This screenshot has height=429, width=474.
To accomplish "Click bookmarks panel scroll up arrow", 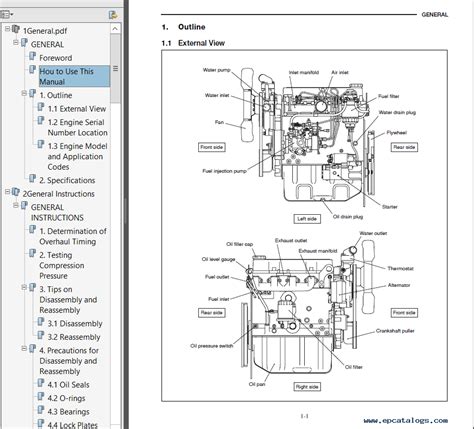I will click(115, 29).
